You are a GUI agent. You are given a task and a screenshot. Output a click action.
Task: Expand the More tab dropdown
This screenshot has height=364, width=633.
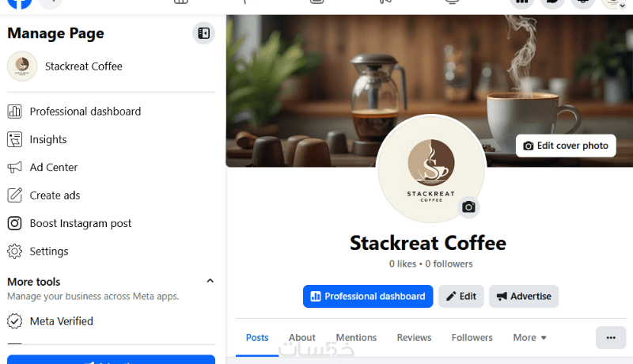tap(529, 338)
